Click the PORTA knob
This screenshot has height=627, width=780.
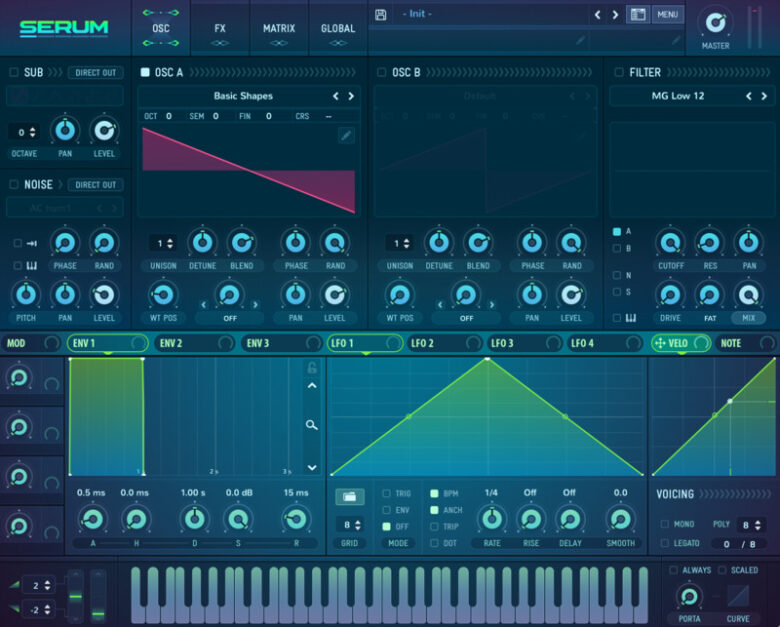[x=689, y=596]
